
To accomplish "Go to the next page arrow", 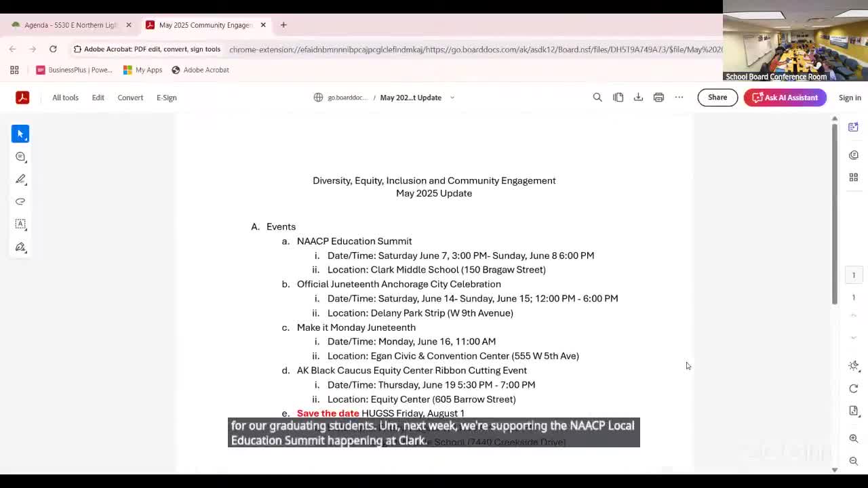I will pos(853,338).
